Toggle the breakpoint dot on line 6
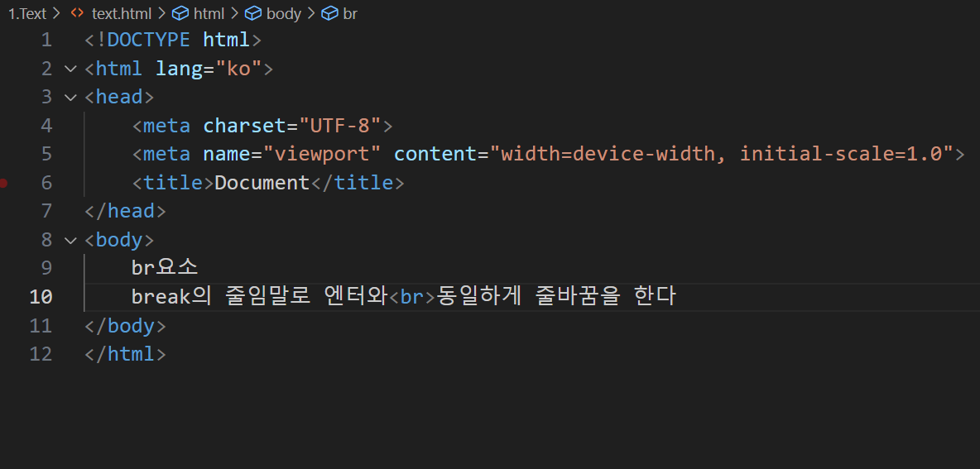 [x=4, y=183]
